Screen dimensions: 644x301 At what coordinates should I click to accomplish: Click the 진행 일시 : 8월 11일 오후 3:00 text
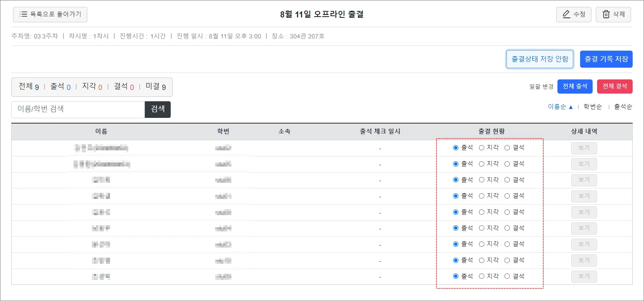click(219, 36)
